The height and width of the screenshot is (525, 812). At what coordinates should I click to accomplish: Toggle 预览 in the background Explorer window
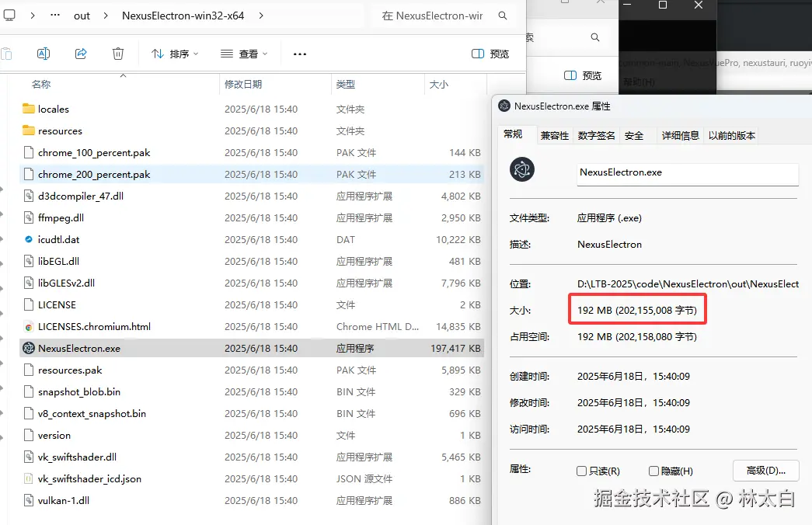(x=583, y=75)
